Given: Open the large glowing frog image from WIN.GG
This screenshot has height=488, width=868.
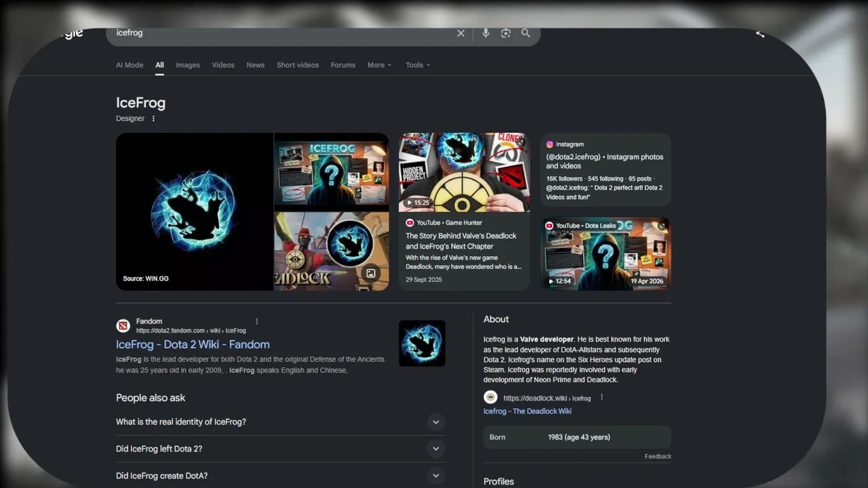Looking at the screenshot, I should tap(195, 211).
